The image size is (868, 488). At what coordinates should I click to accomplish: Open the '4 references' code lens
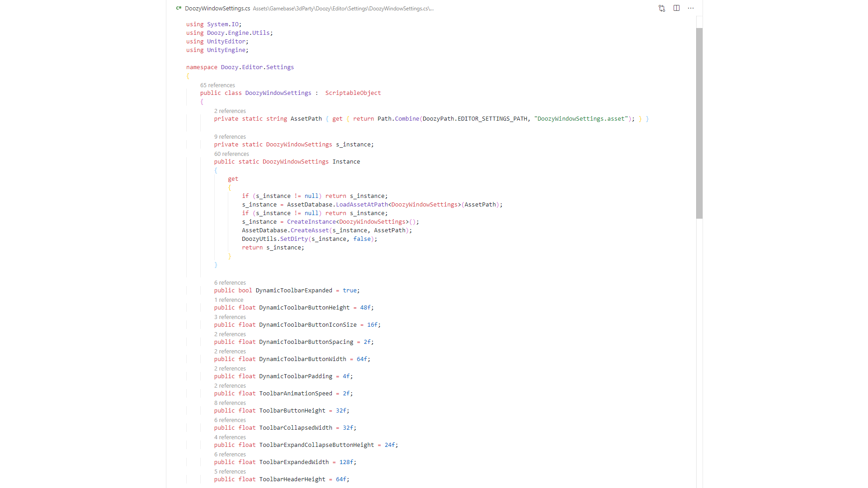(x=230, y=437)
